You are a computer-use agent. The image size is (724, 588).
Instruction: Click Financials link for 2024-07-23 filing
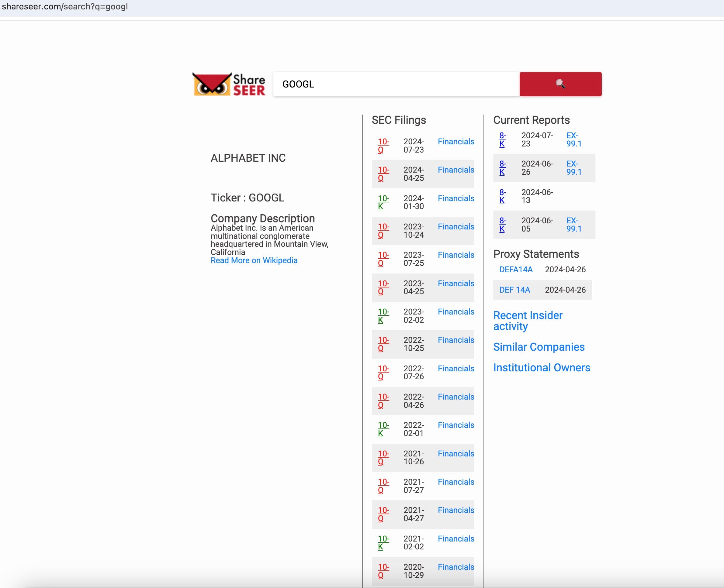tap(456, 141)
